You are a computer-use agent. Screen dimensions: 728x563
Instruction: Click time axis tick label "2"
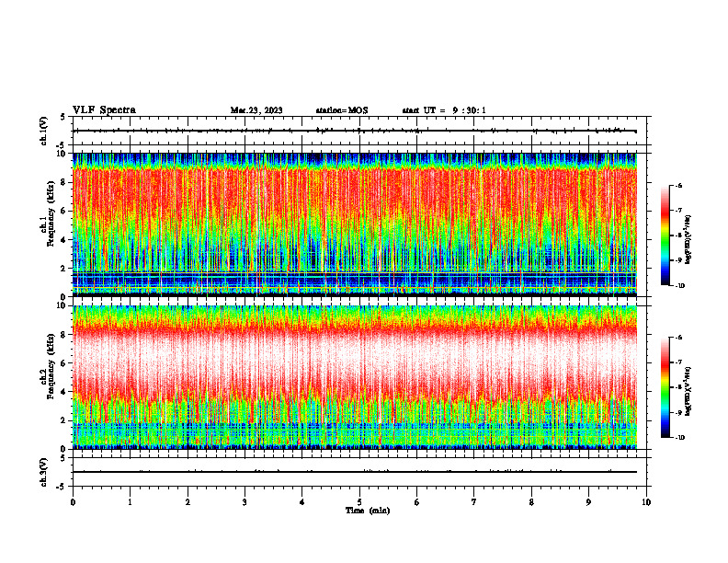188,502
